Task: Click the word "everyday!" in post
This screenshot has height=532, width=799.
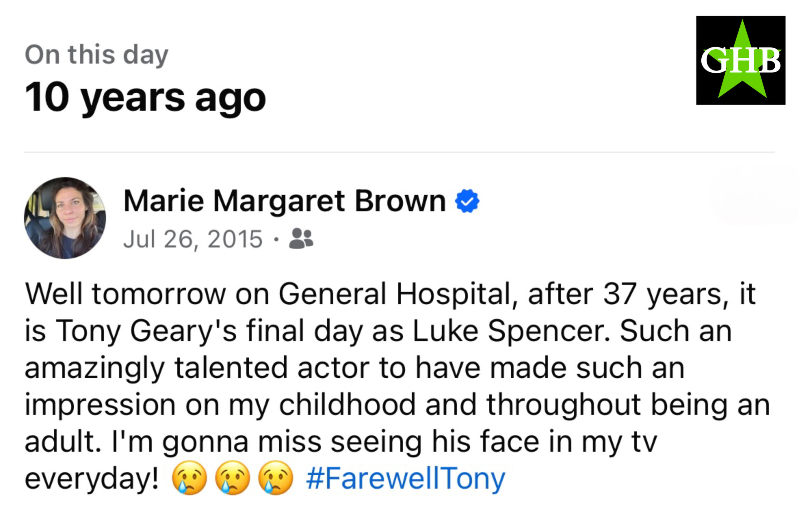Action: (x=92, y=479)
